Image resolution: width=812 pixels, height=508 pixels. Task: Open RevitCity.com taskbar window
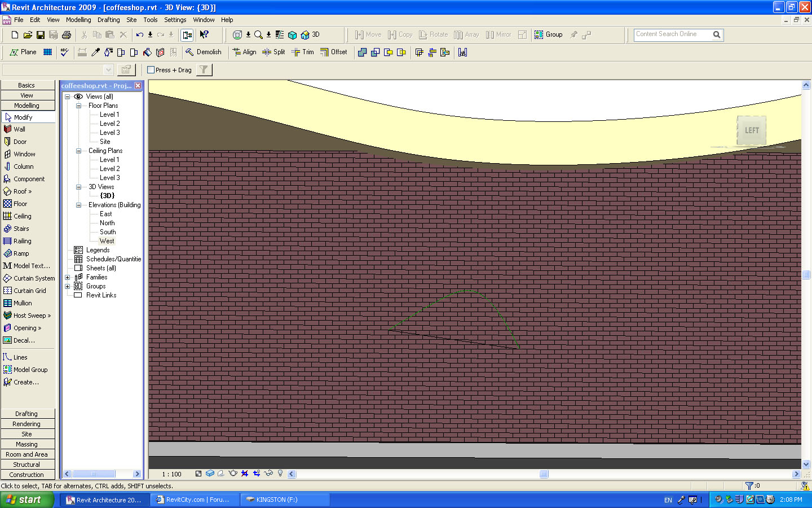(x=195, y=500)
